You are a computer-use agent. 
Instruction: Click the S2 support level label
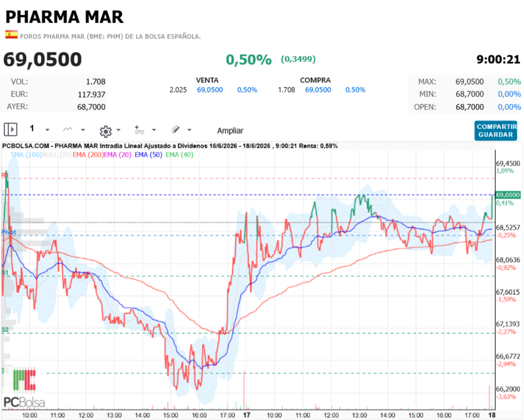[x=5, y=330]
